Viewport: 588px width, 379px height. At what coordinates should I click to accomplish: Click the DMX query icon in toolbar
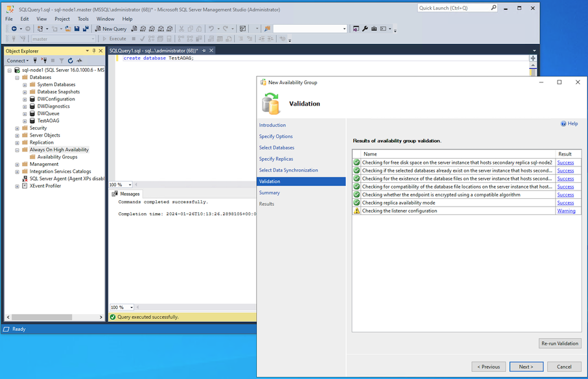click(x=152, y=29)
